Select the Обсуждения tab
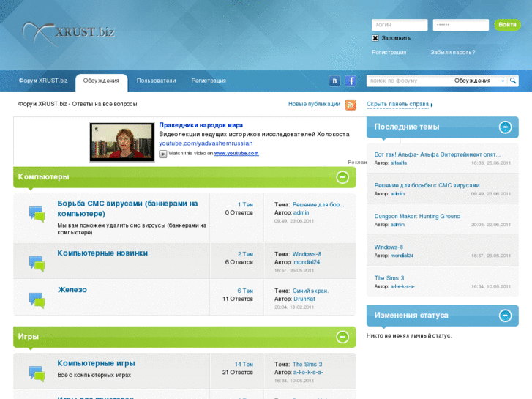Image resolution: width=532 pixels, height=399 pixels. pos(101,81)
